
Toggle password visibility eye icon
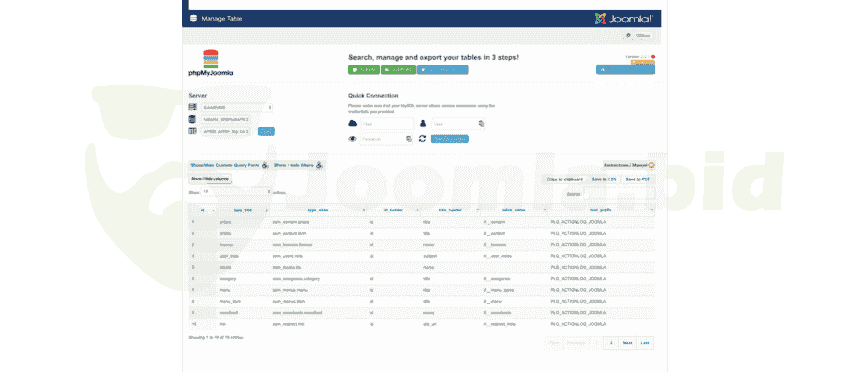click(x=352, y=139)
